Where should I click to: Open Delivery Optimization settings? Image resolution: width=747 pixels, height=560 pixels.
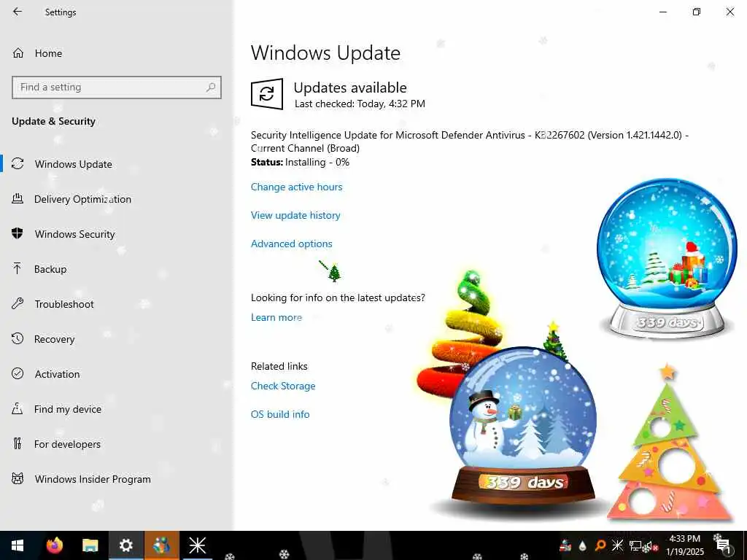point(82,199)
